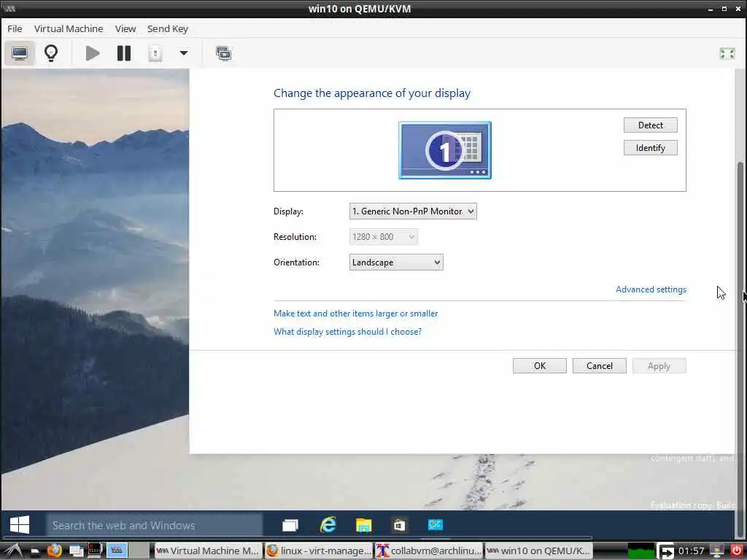Open the blue screen app host panel icon

(117, 551)
